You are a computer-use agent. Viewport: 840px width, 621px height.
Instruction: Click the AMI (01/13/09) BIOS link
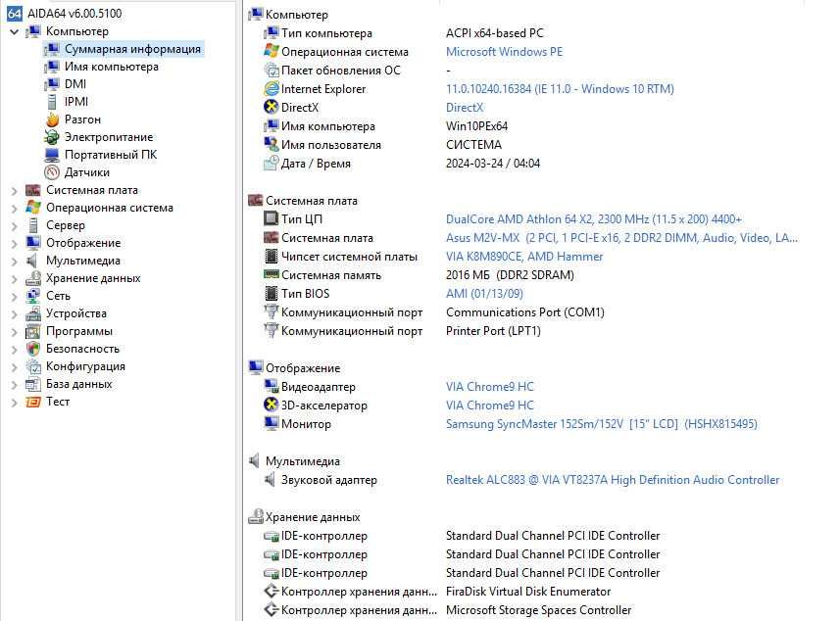[x=484, y=294]
